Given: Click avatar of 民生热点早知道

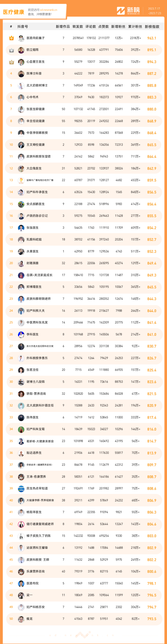Looking at the screenshot, I should coord(21,488).
